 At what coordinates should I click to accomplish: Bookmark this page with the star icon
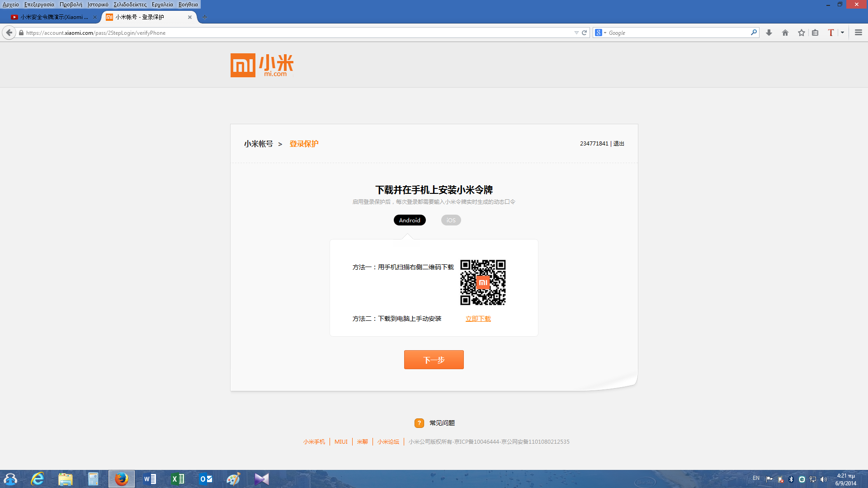click(x=802, y=33)
